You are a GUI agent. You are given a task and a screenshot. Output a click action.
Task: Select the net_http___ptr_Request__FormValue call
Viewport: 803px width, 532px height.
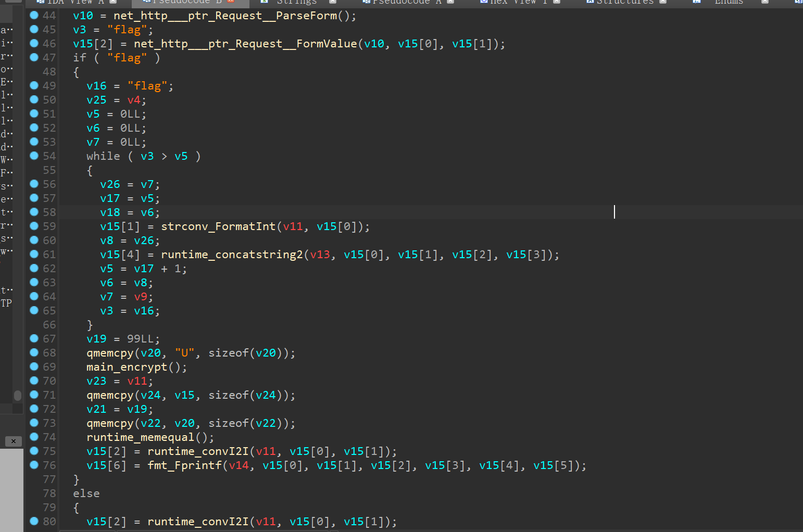point(245,44)
